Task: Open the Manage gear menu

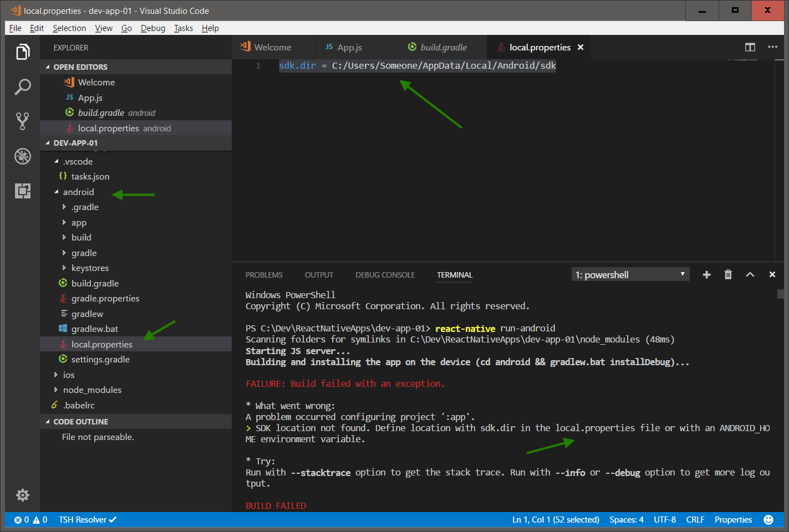Action: [22, 495]
